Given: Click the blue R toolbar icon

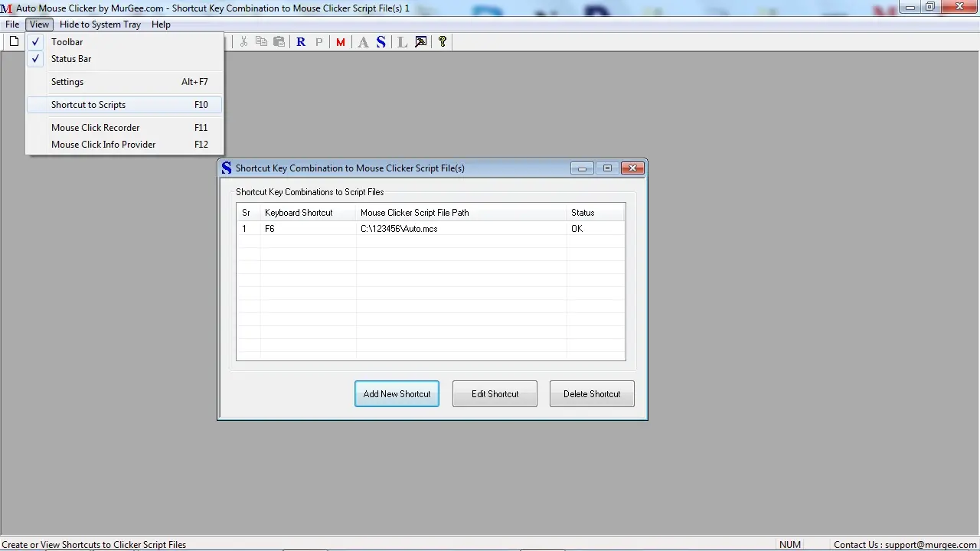Looking at the screenshot, I should pos(301,42).
